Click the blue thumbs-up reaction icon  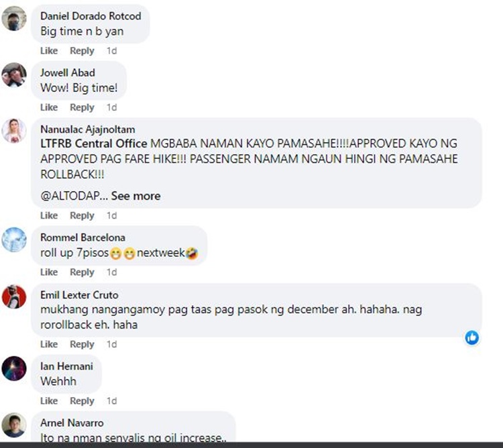[472, 338]
